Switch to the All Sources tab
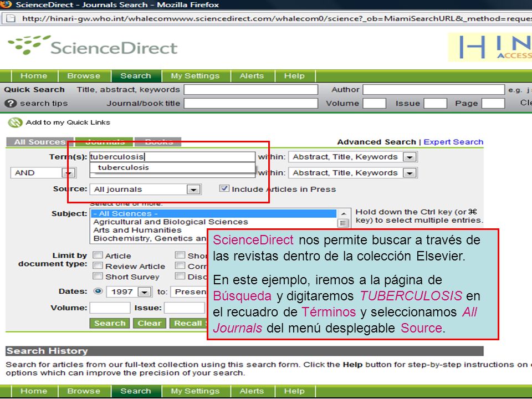Image resolution: width=532 pixels, height=399 pixels. 40,142
